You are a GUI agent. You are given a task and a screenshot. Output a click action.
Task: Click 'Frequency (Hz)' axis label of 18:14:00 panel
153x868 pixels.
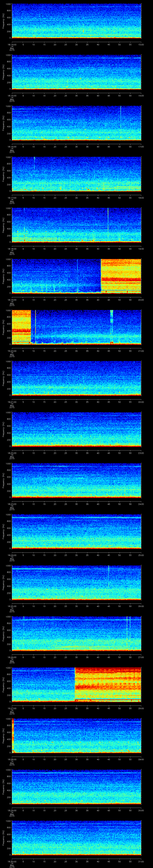[x=3, y=21]
